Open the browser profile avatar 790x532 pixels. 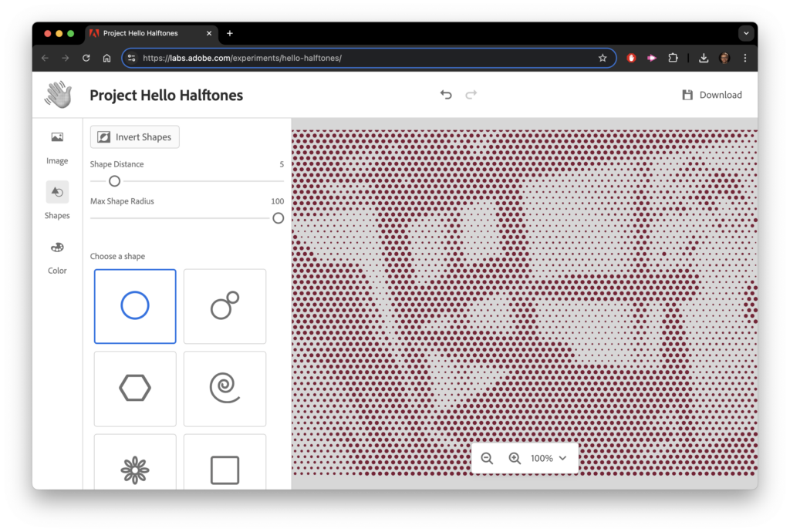724,58
